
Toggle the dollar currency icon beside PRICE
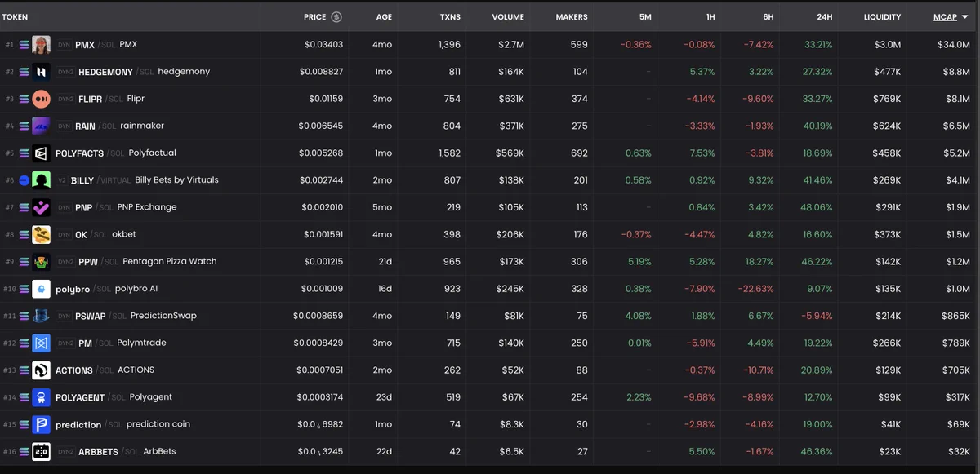[x=336, y=16]
